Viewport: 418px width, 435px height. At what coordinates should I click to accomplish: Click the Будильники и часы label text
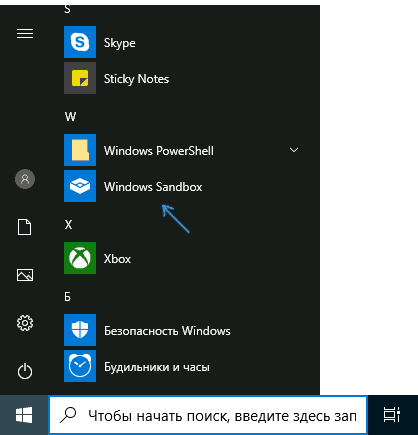[x=157, y=367]
